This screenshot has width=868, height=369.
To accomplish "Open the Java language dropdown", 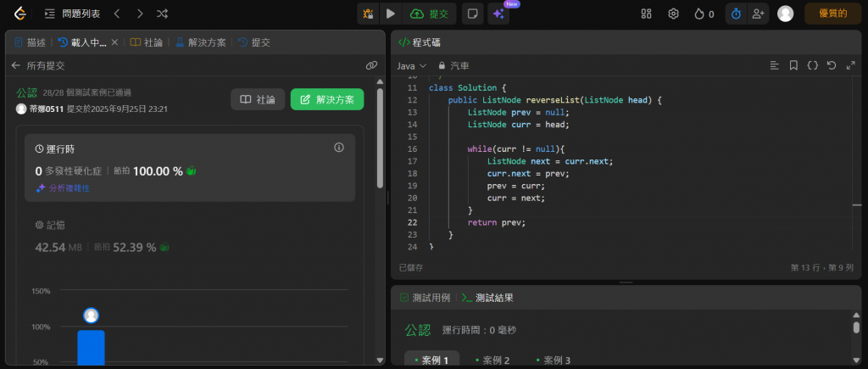I will 412,65.
